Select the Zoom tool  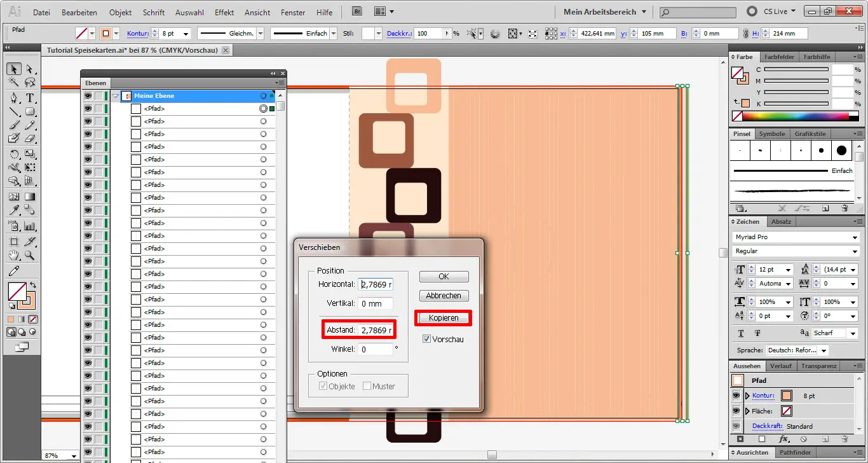(29, 256)
